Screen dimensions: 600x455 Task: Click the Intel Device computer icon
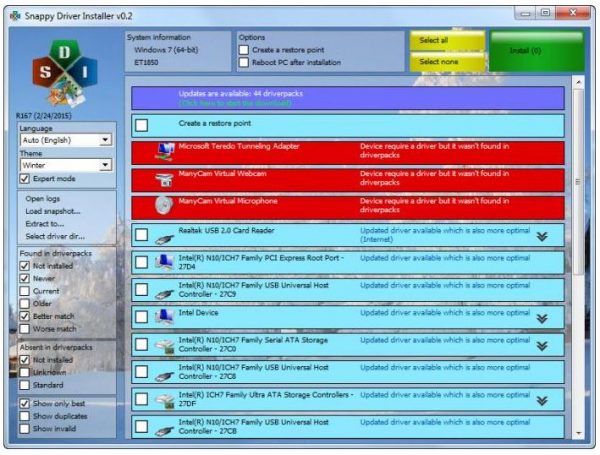[x=165, y=317]
